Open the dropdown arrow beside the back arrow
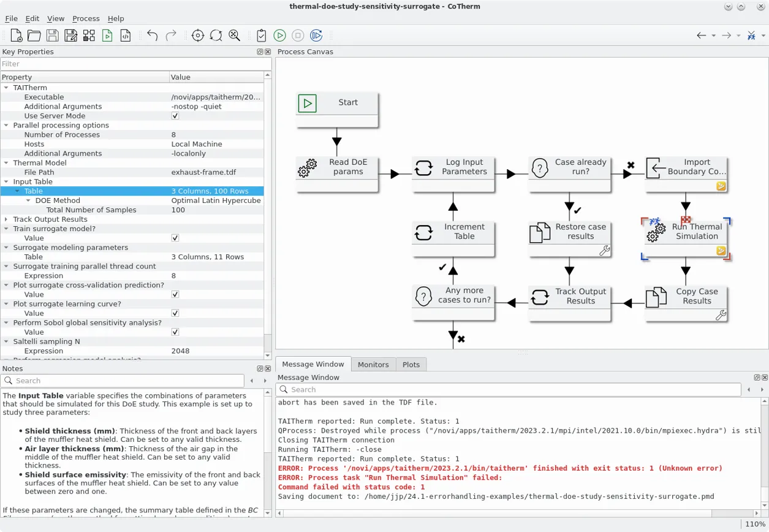This screenshot has height=532, width=769. tap(714, 36)
